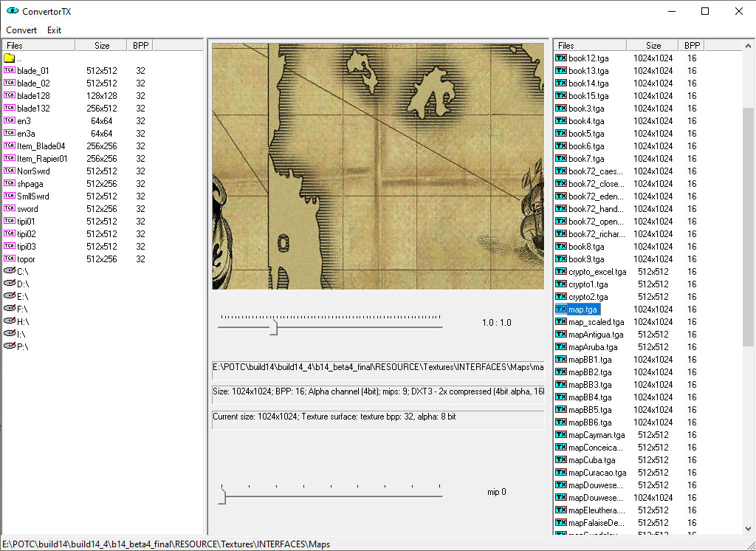
Task: Click the E:\ drive icon
Action: click(x=9, y=295)
